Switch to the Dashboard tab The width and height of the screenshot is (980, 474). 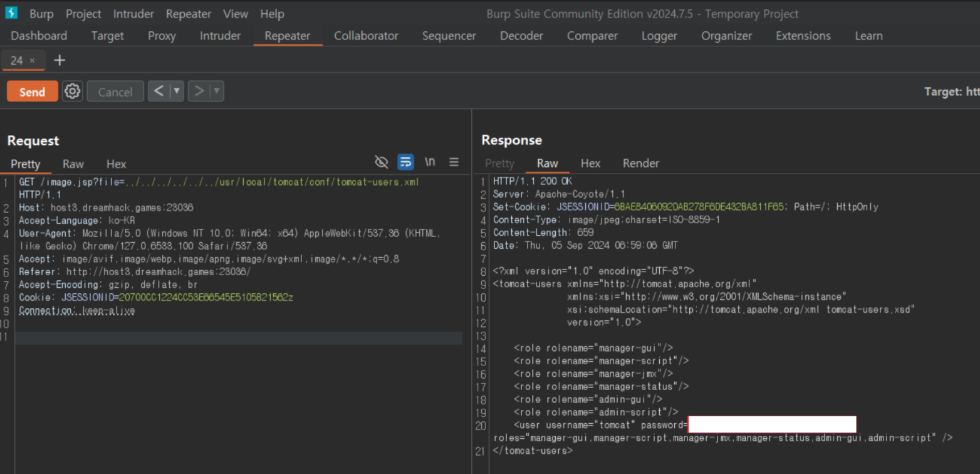[x=39, y=36]
